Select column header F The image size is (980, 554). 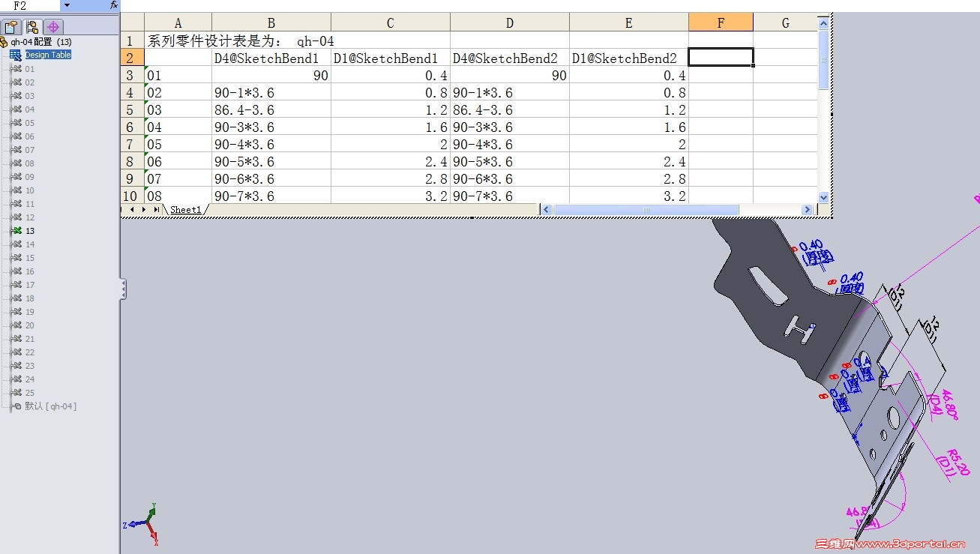[721, 23]
